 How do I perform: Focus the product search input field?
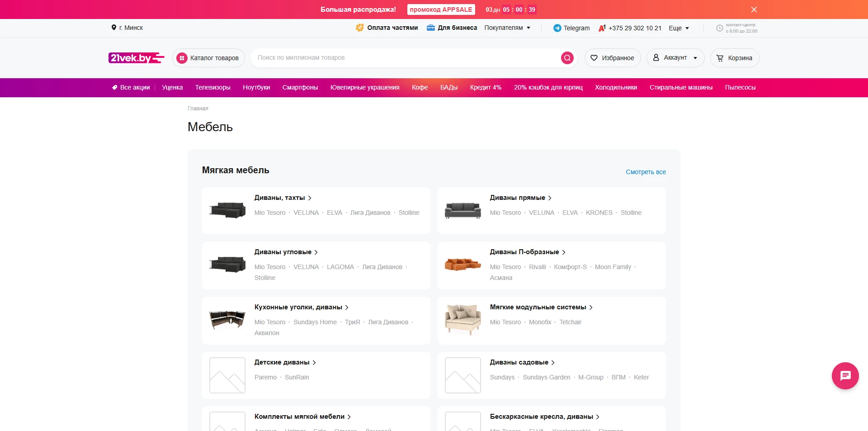point(407,58)
